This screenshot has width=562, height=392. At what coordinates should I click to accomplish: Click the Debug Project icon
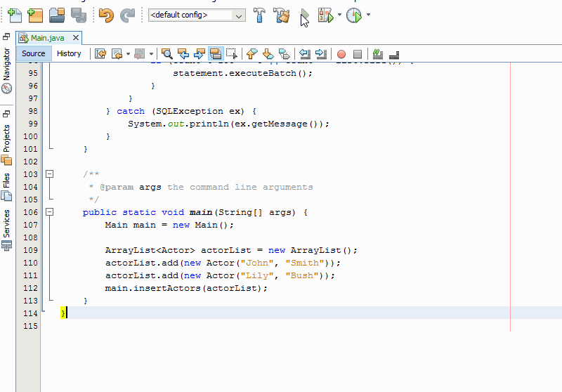click(325, 15)
